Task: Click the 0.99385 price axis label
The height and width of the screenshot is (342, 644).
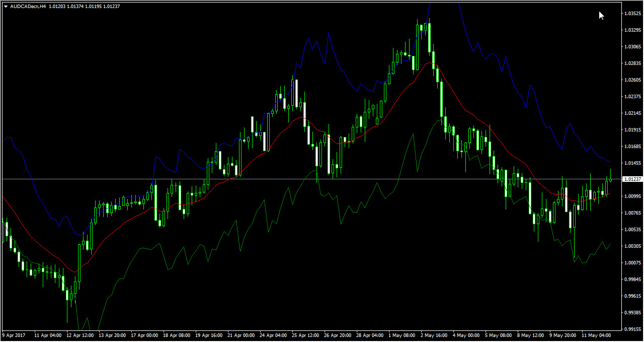Action: tap(632, 313)
